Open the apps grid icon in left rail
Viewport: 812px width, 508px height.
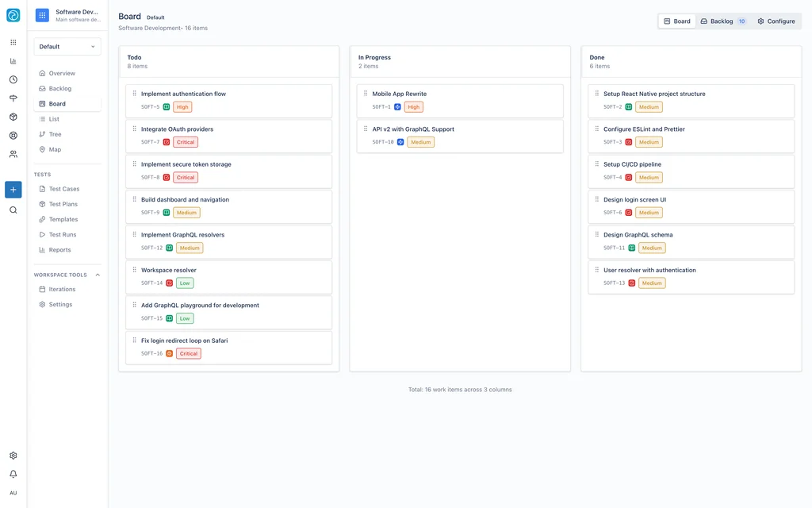tap(13, 42)
